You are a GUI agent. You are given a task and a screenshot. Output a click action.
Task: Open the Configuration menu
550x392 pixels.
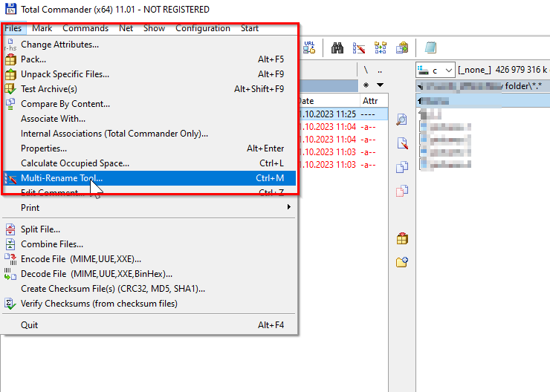coord(202,28)
